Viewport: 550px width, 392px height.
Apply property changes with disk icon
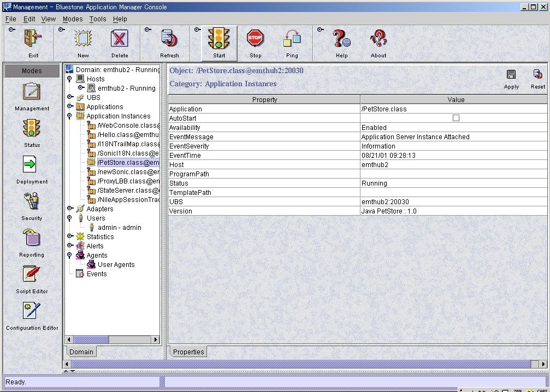511,74
